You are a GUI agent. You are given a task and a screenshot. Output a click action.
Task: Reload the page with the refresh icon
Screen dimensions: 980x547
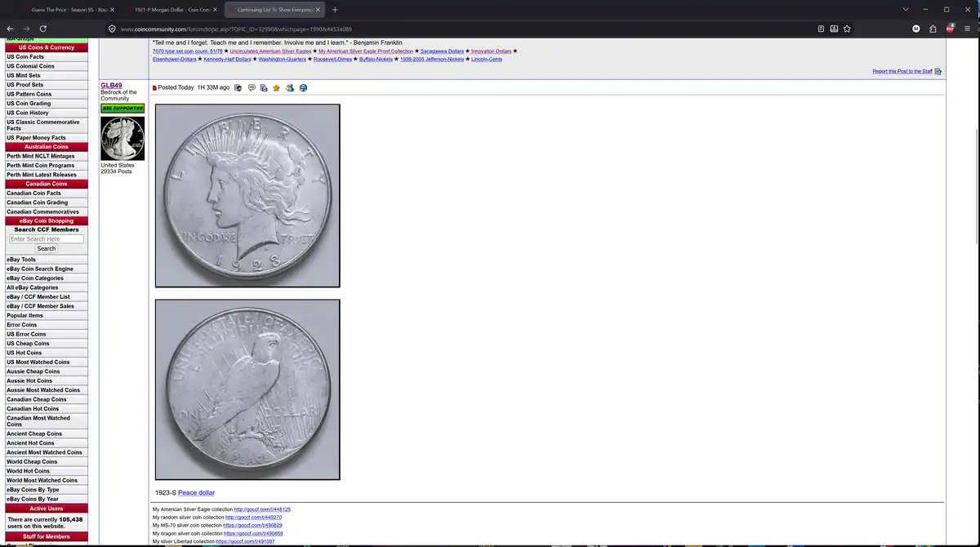point(42,29)
